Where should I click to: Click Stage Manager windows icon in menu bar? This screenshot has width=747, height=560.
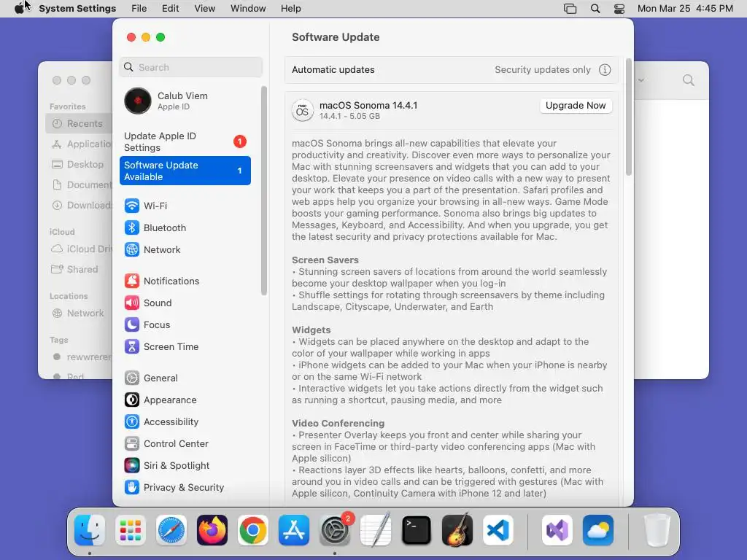pyautogui.click(x=570, y=9)
